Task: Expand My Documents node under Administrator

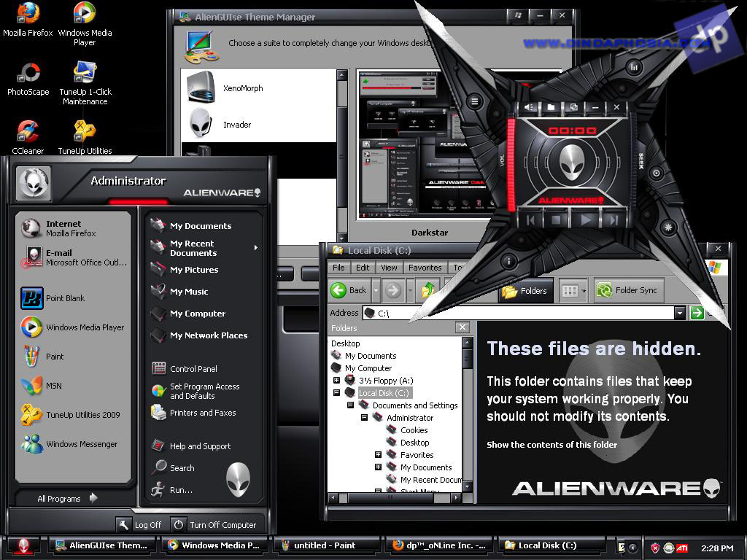Action: click(379, 467)
